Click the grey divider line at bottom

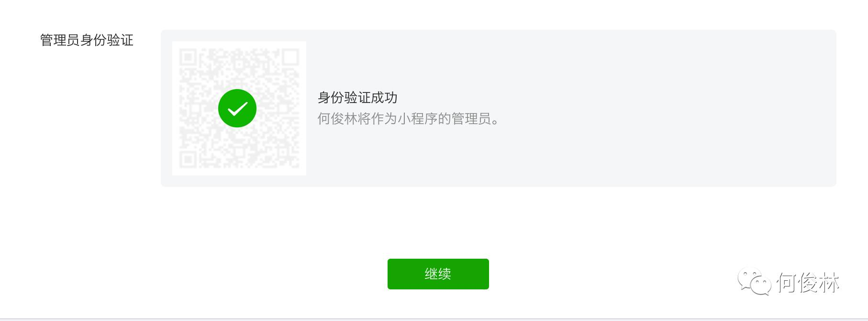[x=434, y=319]
